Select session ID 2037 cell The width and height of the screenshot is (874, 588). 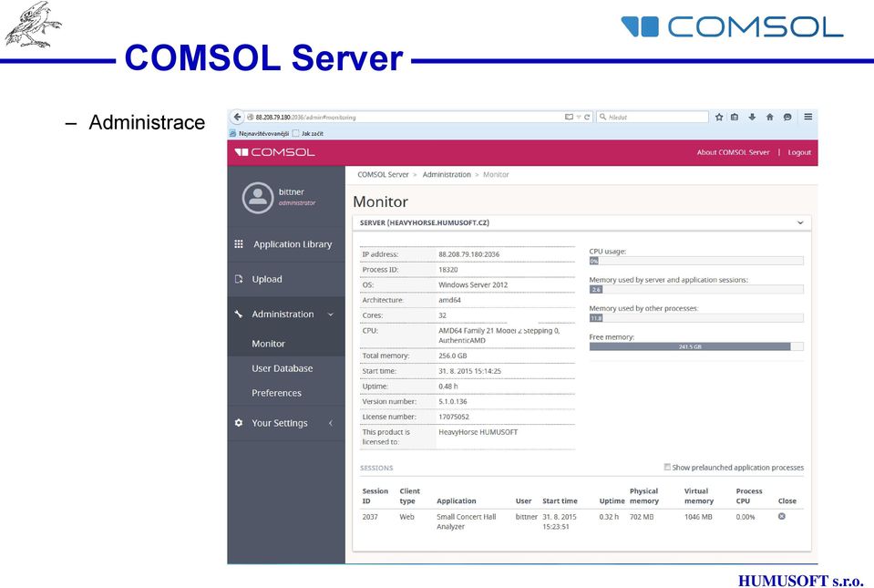tap(370, 517)
